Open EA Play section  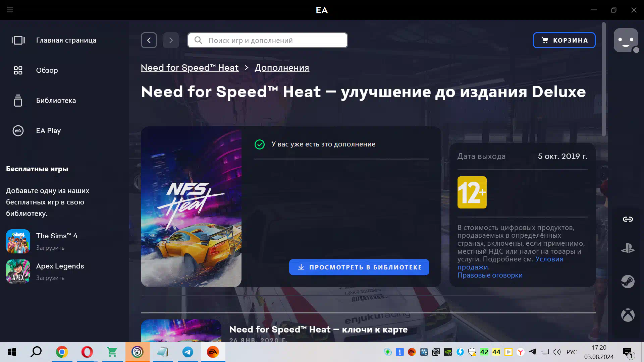[x=48, y=131]
